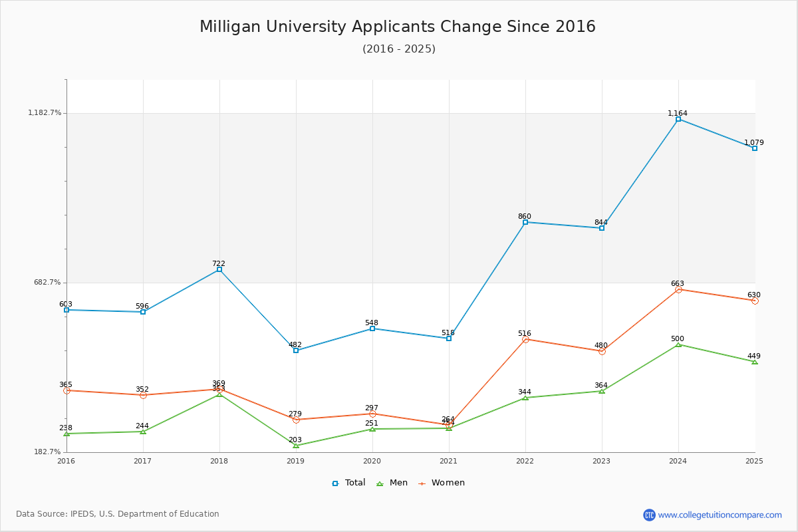
Task: Click the Total 722 data point for 2018
Action: click(219, 269)
